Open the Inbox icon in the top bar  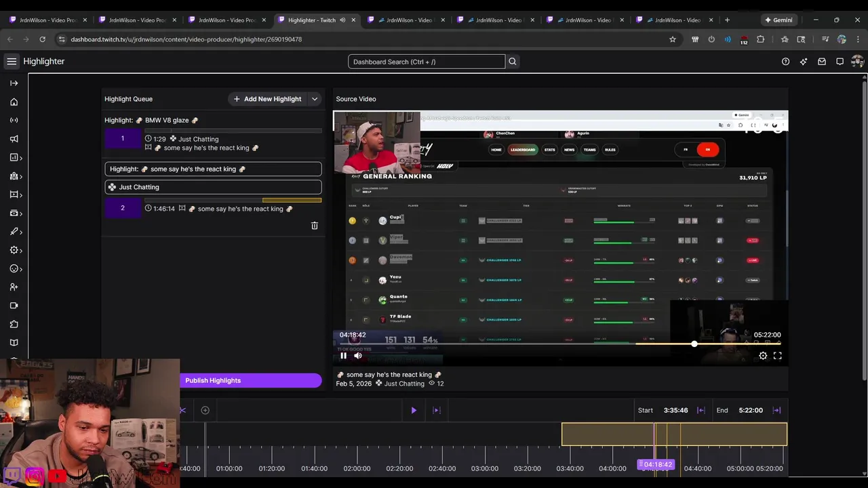click(822, 62)
